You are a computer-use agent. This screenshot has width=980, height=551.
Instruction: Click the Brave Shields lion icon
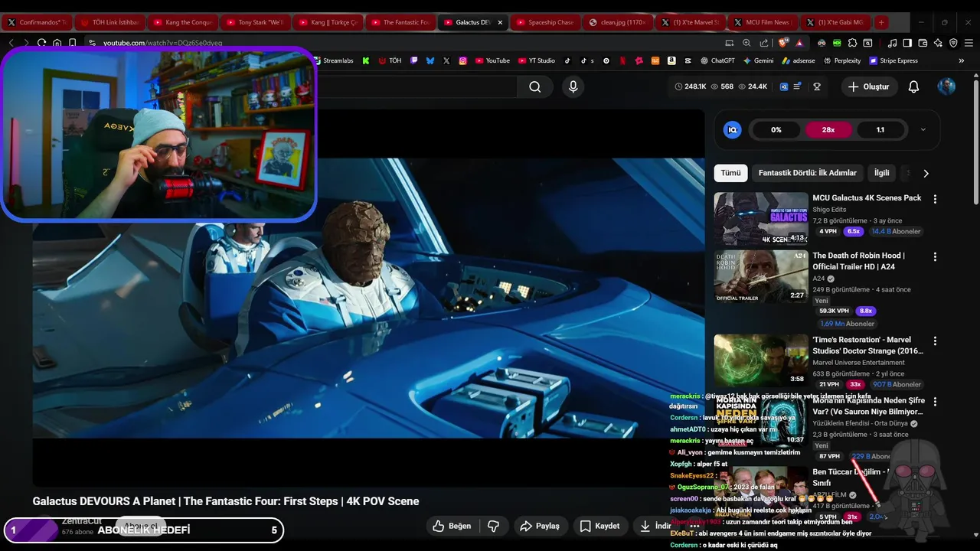(x=784, y=43)
